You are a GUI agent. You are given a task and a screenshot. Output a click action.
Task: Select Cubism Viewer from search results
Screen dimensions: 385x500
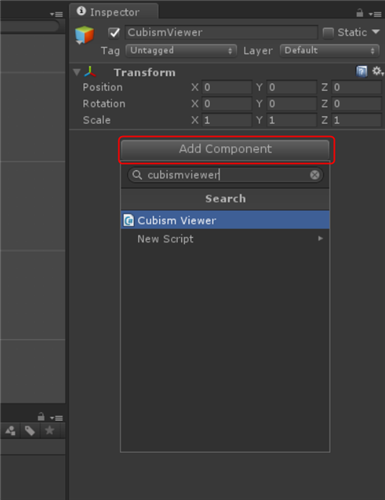tap(225, 220)
